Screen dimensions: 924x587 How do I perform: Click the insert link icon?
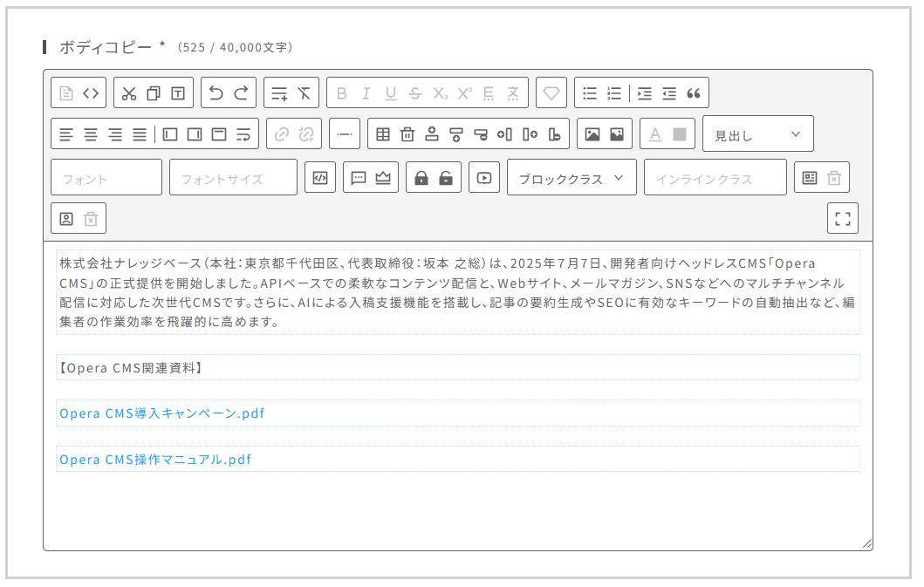click(x=282, y=134)
